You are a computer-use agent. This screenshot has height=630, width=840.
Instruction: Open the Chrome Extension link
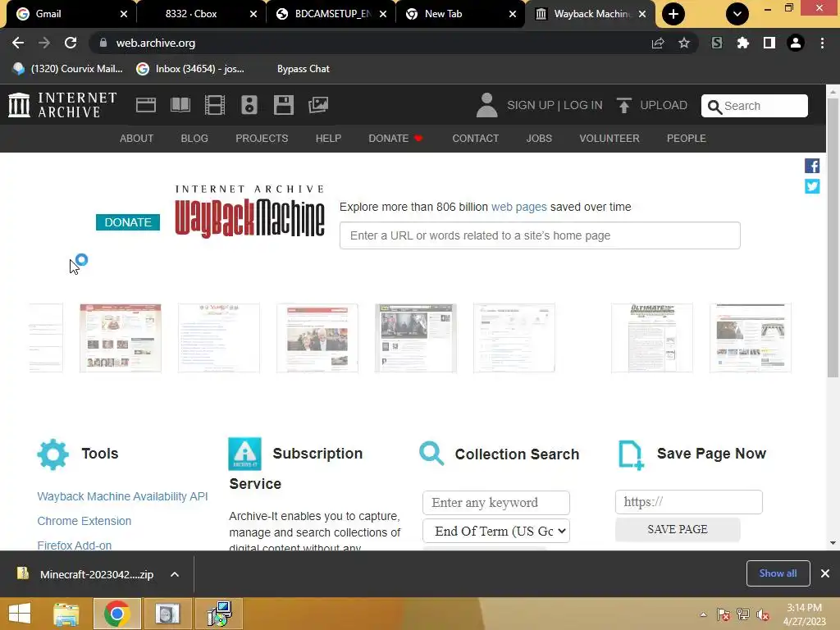tap(84, 521)
